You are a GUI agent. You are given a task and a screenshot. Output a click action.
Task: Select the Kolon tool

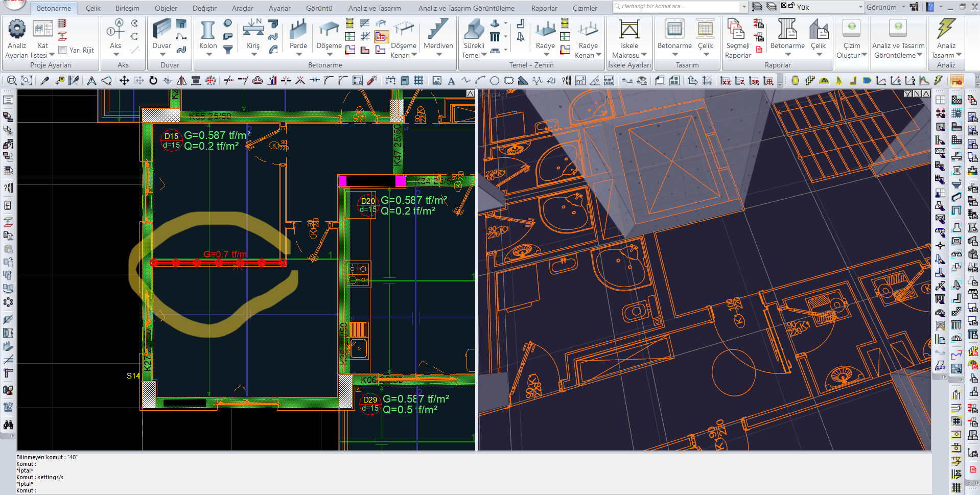point(208,36)
